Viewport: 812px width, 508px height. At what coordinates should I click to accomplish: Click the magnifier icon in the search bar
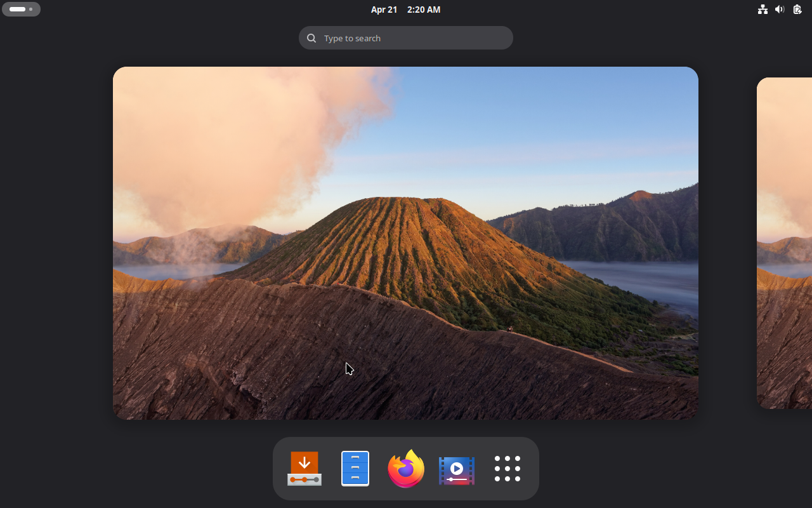click(311, 38)
